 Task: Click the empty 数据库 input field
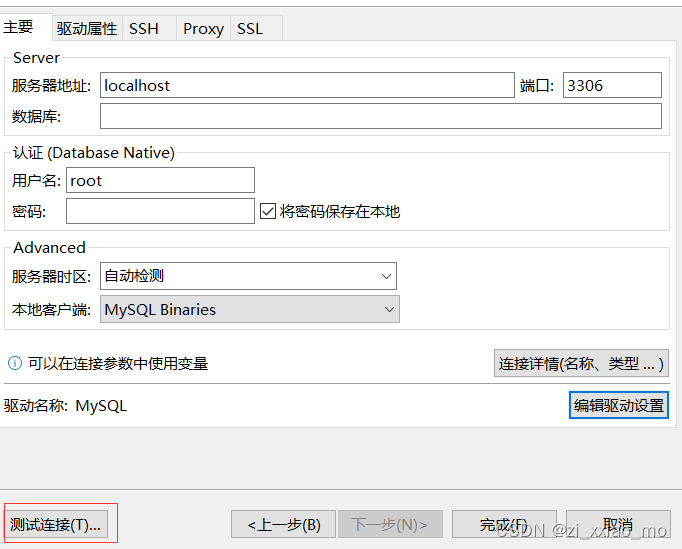pyautogui.click(x=381, y=116)
